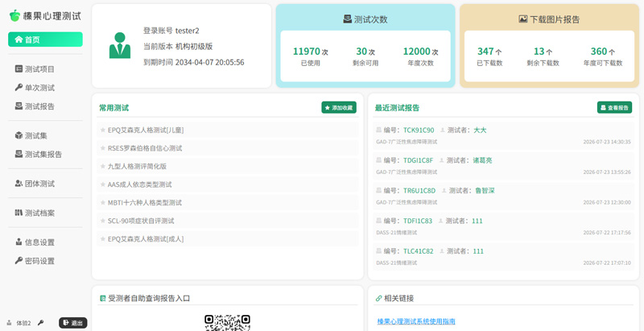
Task: Click the 相关链接 chain icon
Action: pyautogui.click(x=378, y=299)
